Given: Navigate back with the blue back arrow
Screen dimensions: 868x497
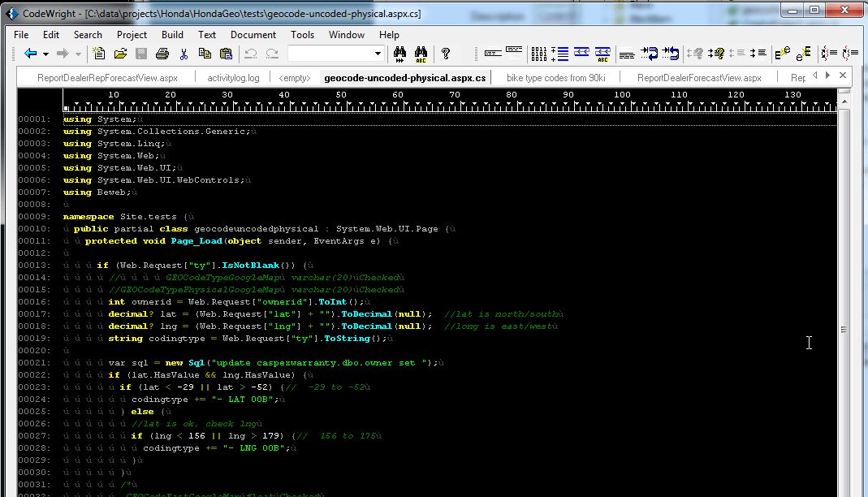Looking at the screenshot, I should 29,54.
